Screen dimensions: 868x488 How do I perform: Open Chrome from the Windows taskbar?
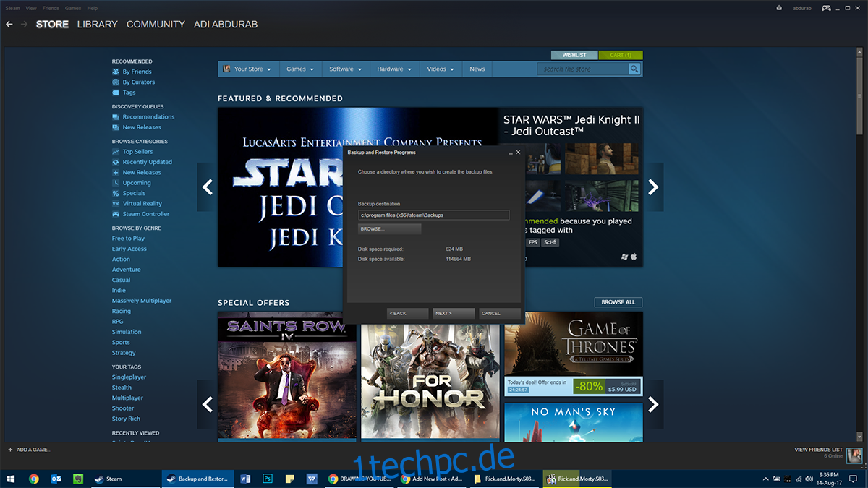(34, 479)
